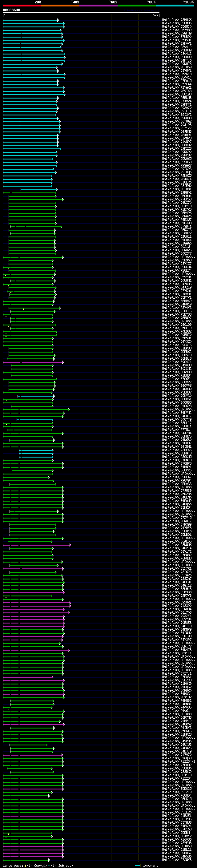Click the orange ~40% identity legend segment
197x868 pixels.
point(60,6)
